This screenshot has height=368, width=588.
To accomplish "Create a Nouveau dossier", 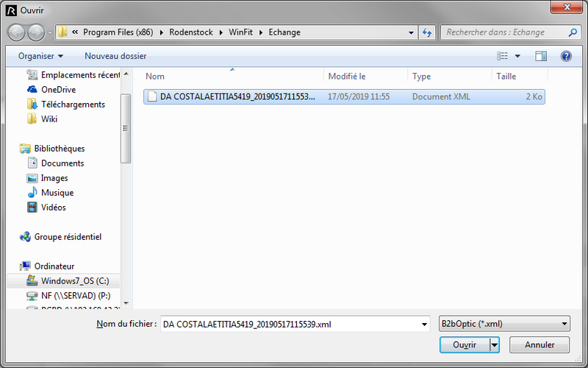I will [115, 56].
